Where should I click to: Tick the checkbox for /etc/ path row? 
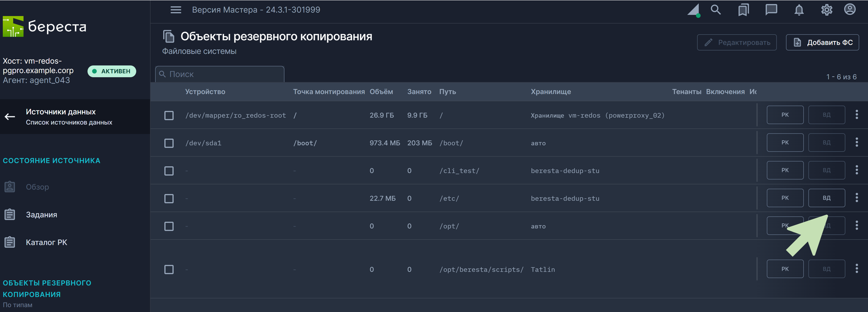(x=169, y=199)
